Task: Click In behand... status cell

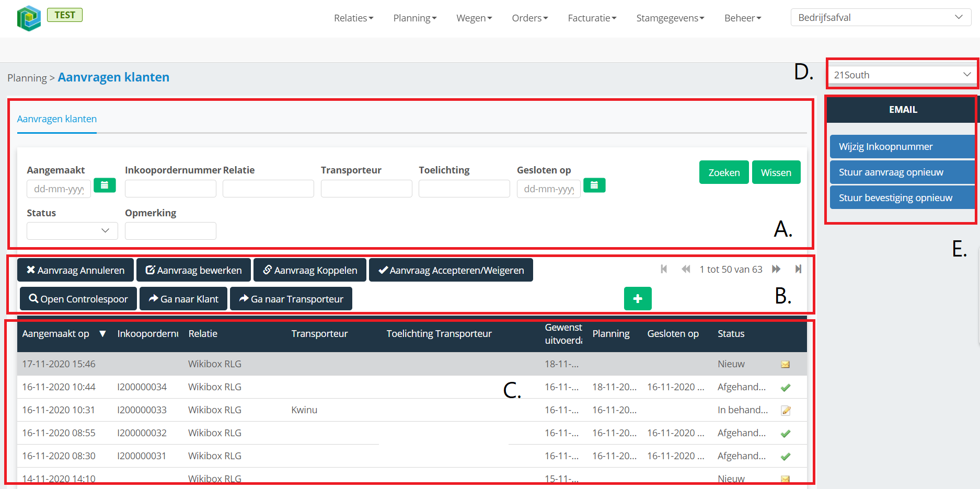Action: coord(743,410)
